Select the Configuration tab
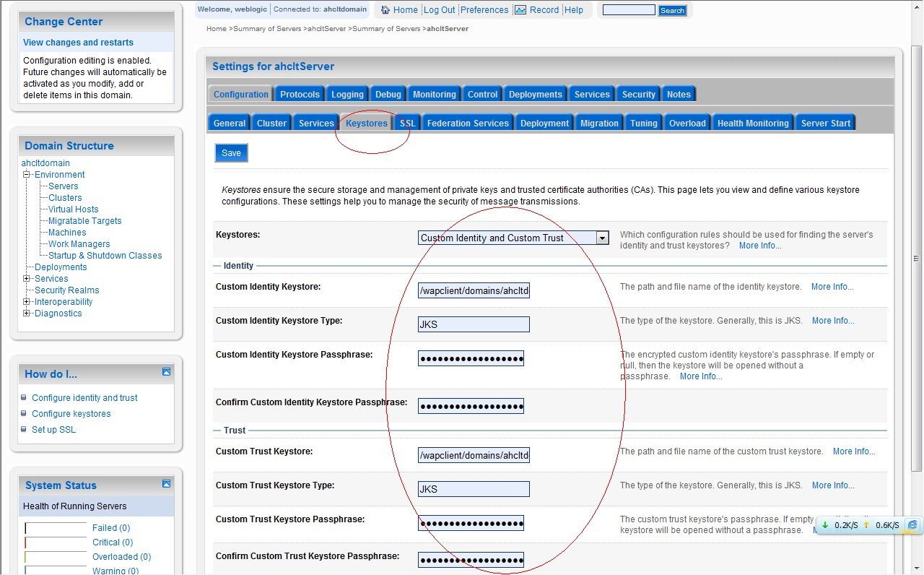924x575 pixels. (241, 95)
